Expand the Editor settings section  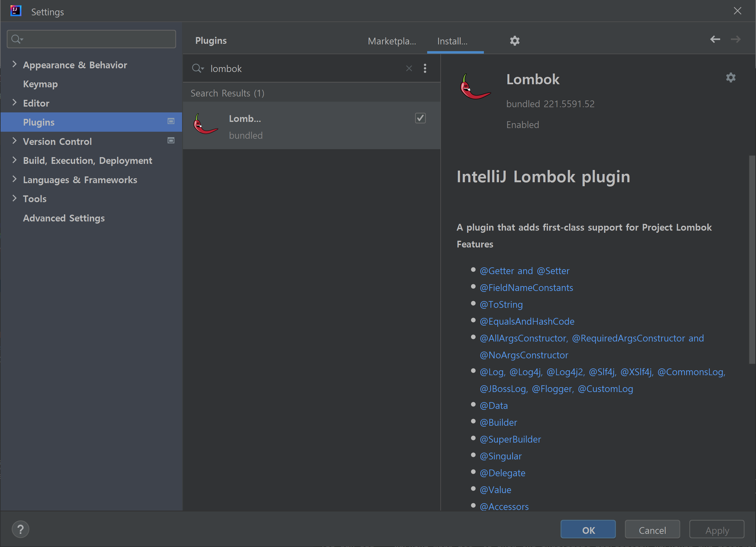14,102
